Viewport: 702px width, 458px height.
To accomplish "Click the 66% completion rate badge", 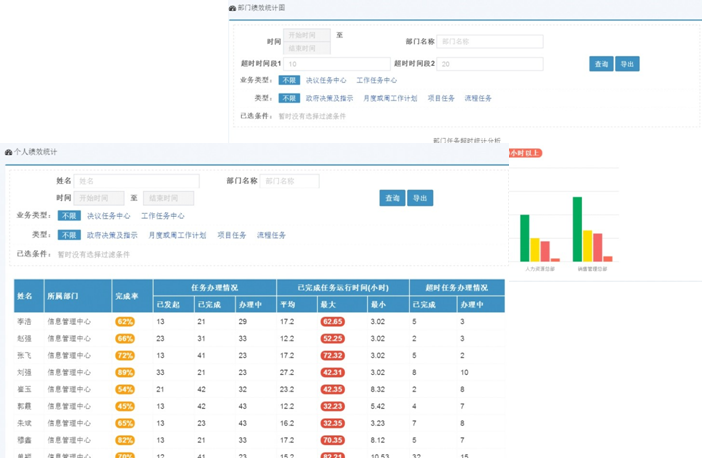I will pyautogui.click(x=125, y=339).
